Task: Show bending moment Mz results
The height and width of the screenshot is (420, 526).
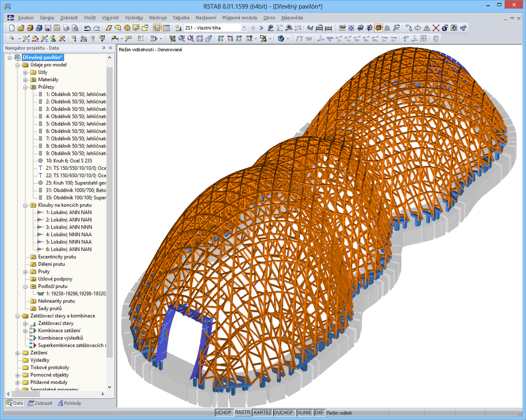Action: coord(375,39)
